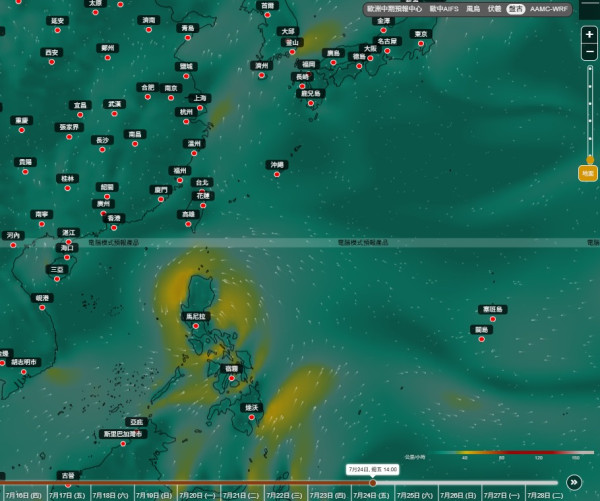
Task: Jump timeline to 7月22日 (三)
Action: coord(284,495)
